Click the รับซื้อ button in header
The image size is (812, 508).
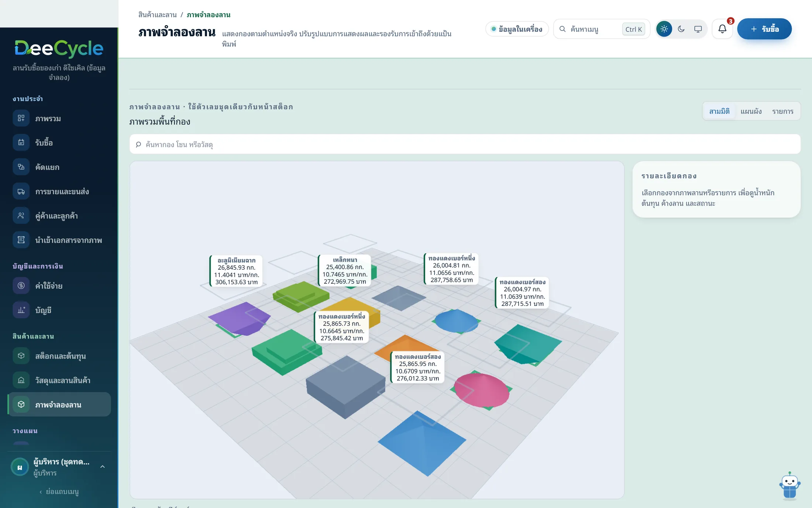(x=764, y=29)
